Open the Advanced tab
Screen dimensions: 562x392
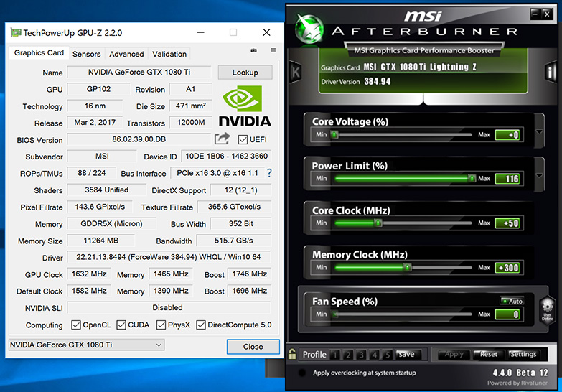tap(126, 54)
